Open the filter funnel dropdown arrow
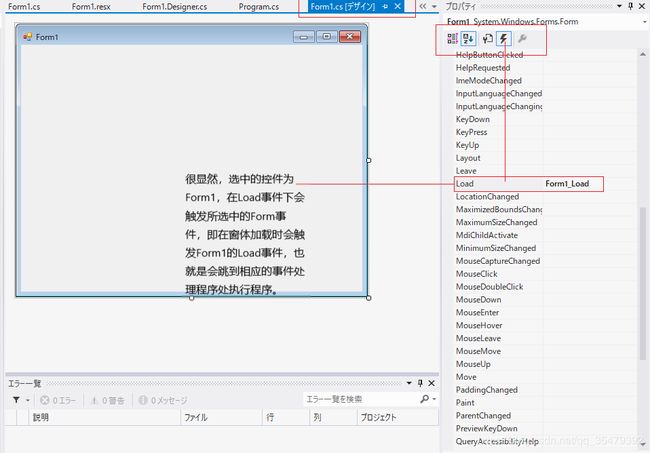 pos(28,400)
